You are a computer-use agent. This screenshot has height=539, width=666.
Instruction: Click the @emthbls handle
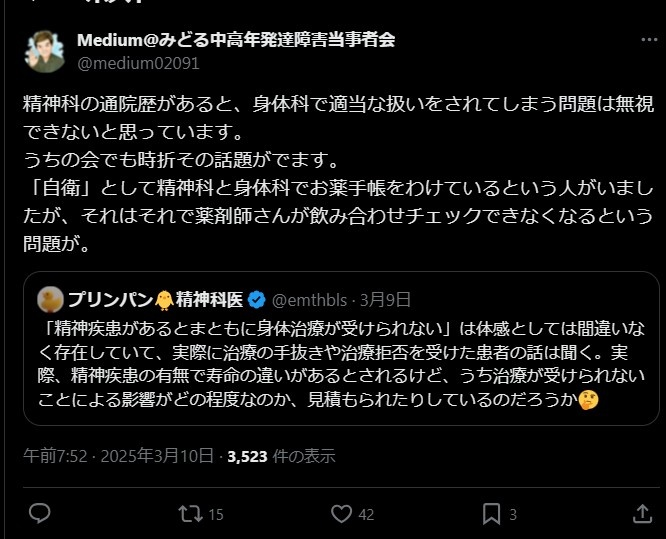click(309, 298)
